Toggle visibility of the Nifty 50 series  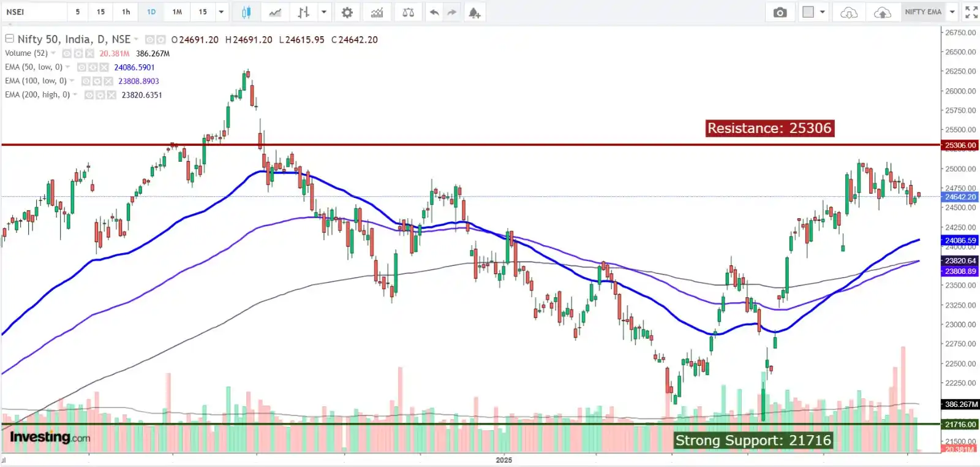point(149,40)
